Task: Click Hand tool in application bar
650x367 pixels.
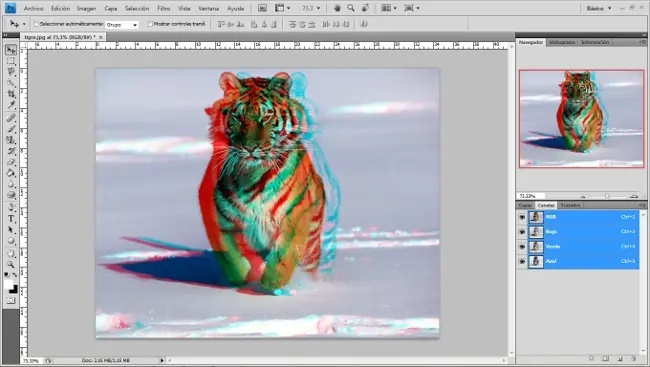Action: pos(337,8)
